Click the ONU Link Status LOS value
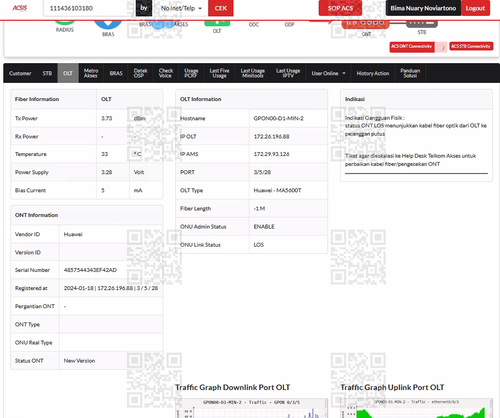This screenshot has height=418, width=500. pyautogui.click(x=259, y=245)
